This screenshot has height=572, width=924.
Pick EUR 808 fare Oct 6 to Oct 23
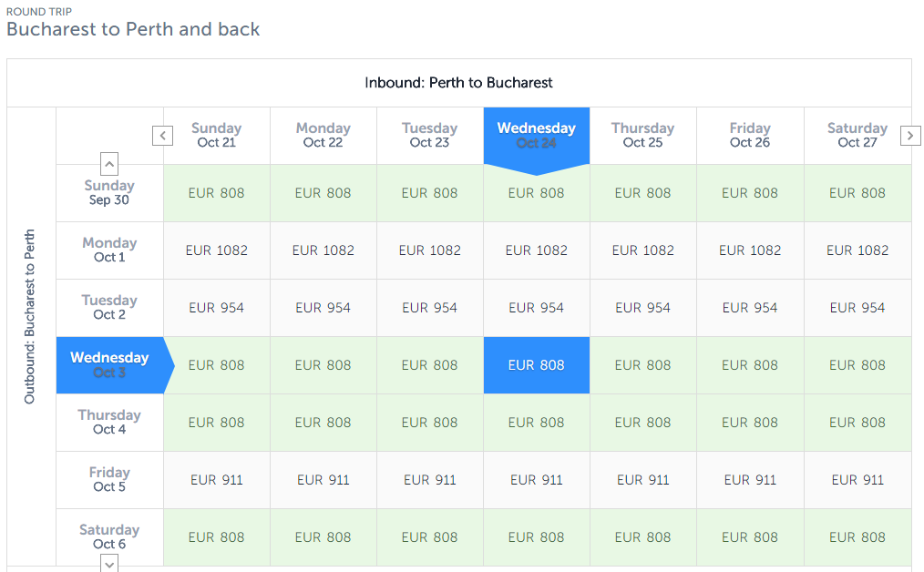(429, 537)
